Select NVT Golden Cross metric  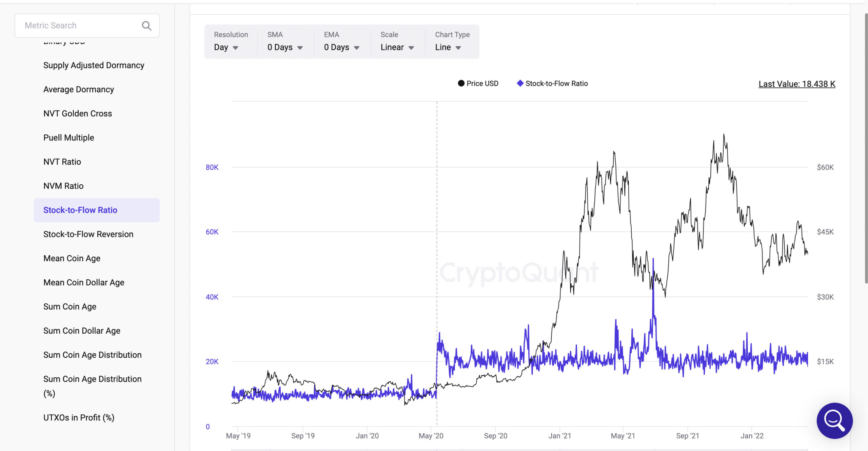(78, 113)
